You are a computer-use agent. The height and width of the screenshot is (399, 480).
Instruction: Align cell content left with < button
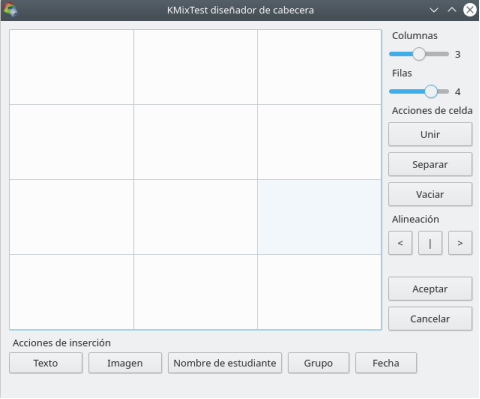[x=400, y=243]
